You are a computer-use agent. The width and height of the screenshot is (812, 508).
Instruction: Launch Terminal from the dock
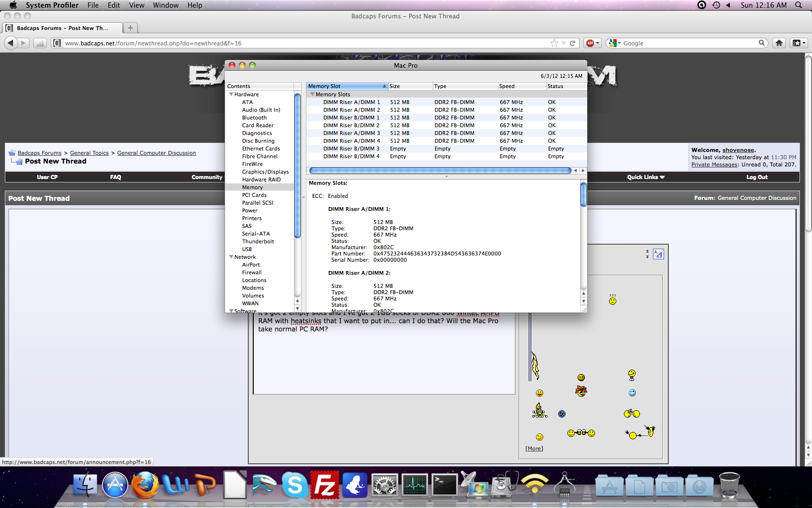[445, 485]
